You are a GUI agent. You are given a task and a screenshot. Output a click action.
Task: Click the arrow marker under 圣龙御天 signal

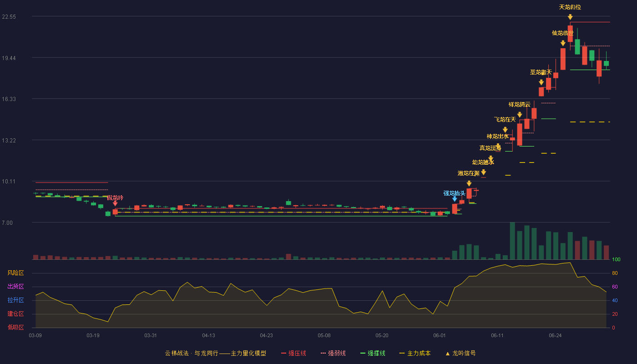click(x=541, y=82)
